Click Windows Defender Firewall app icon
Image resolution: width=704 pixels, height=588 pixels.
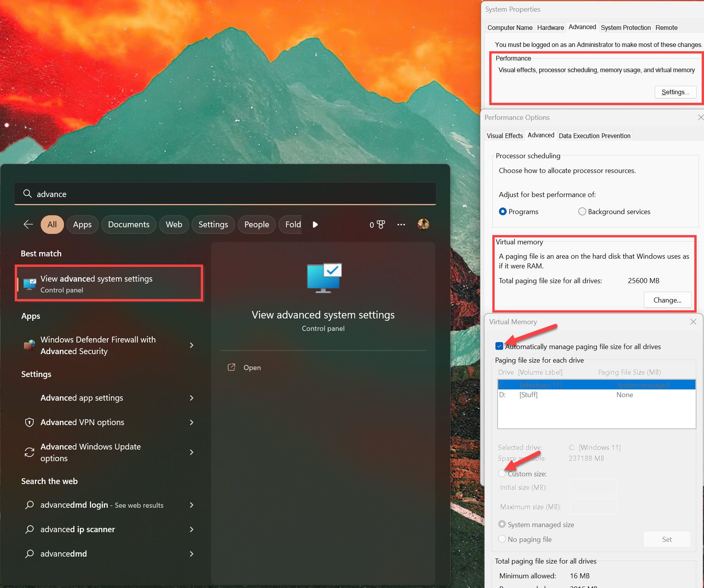tap(29, 345)
